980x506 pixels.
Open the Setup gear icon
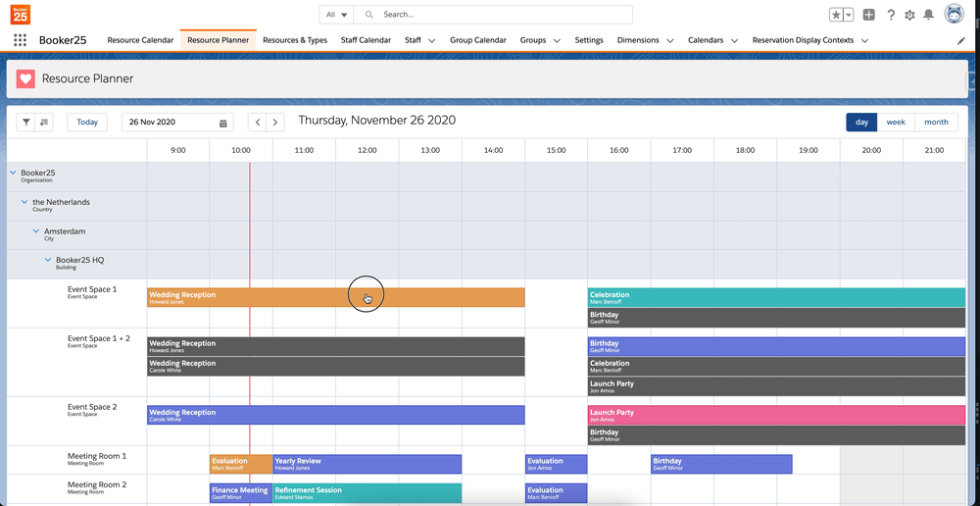point(909,15)
